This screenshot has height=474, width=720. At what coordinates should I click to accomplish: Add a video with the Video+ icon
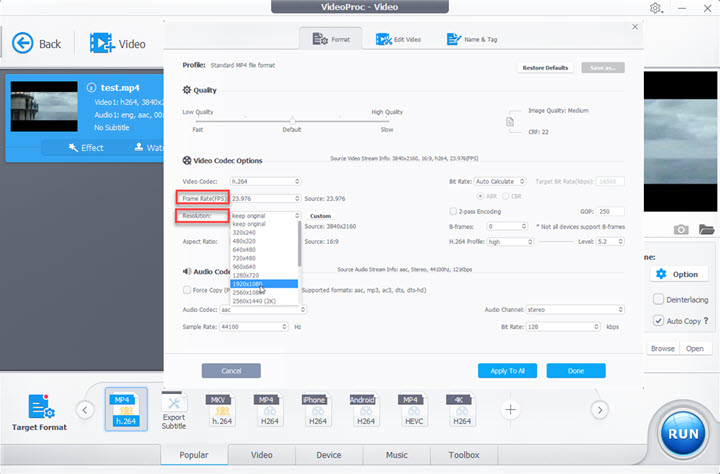click(x=102, y=43)
